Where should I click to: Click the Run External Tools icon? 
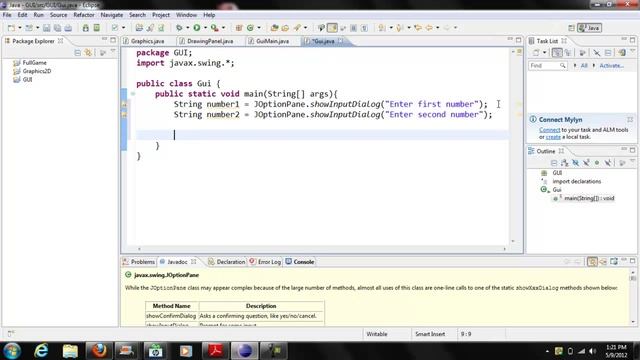pos(214,28)
